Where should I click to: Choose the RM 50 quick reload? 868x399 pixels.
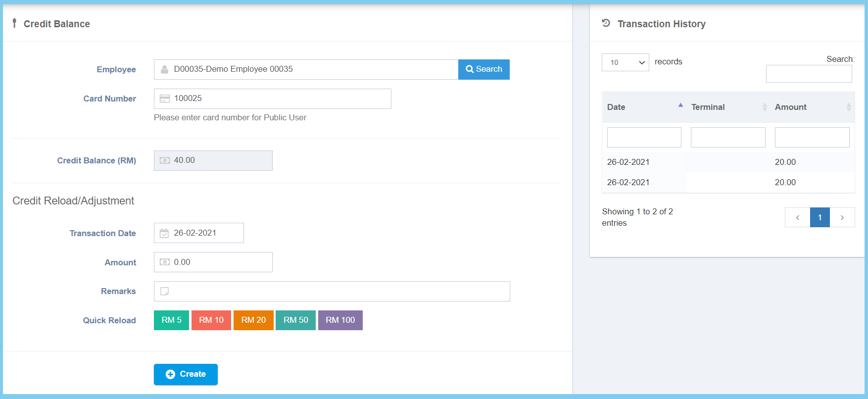click(295, 320)
